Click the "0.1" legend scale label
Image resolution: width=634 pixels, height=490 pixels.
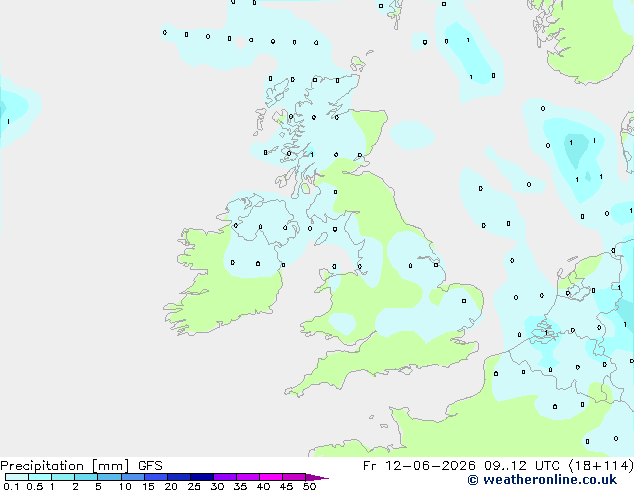(x=11, y=486)
